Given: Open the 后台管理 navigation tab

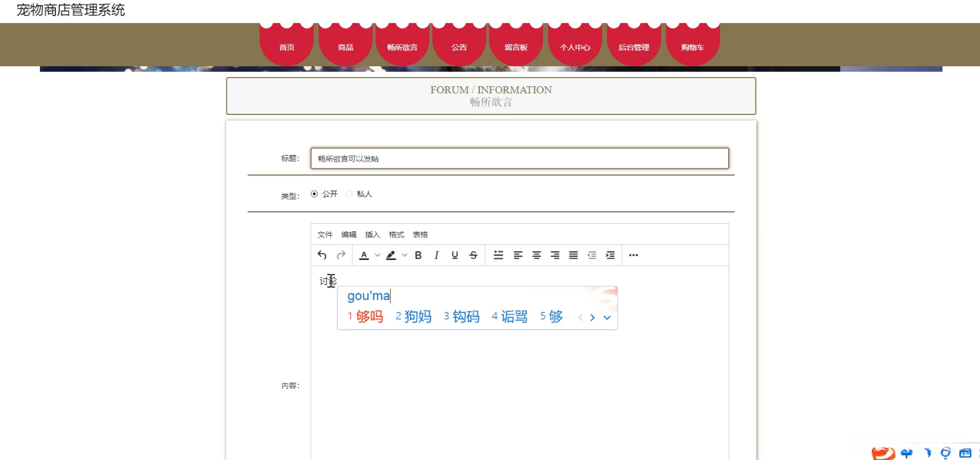Looking at the screenshot, I should coord(634,45).
